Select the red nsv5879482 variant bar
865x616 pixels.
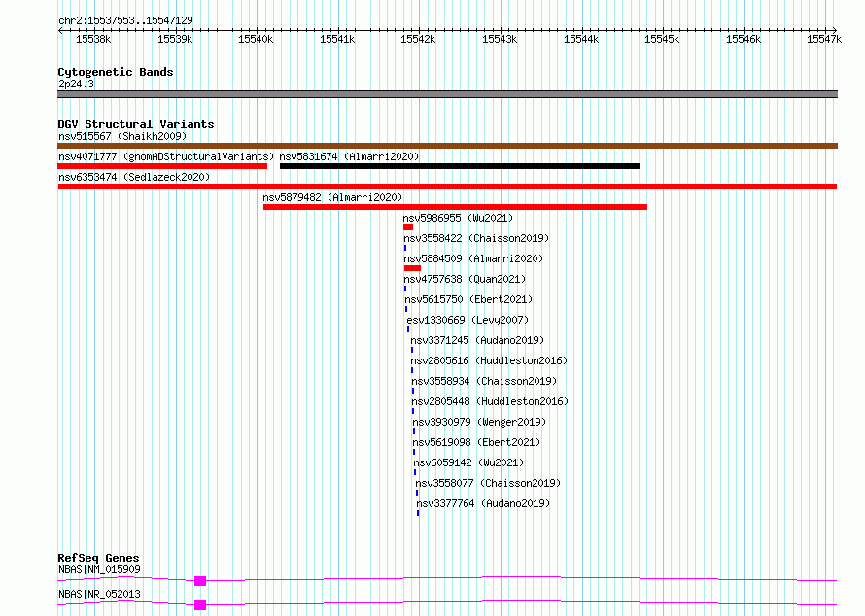455,207
